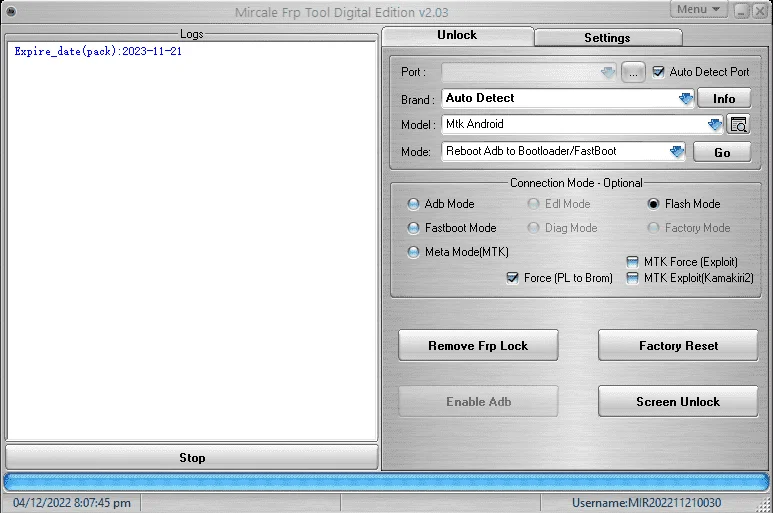Click the app icon in title bar
The width and height of the screenshot is (773, 513).
click(x=11, y=11)
